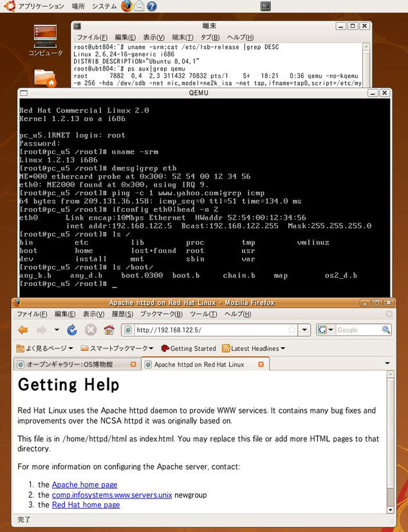Click Firefox page scrollbar down arrow
The image size is (408, 532).
pos(391,510)
